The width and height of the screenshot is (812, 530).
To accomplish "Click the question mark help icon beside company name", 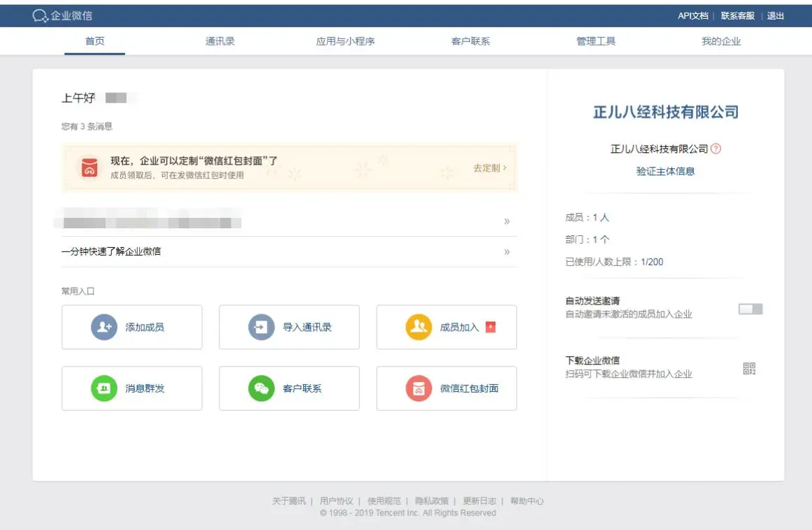I will (716, 149).
